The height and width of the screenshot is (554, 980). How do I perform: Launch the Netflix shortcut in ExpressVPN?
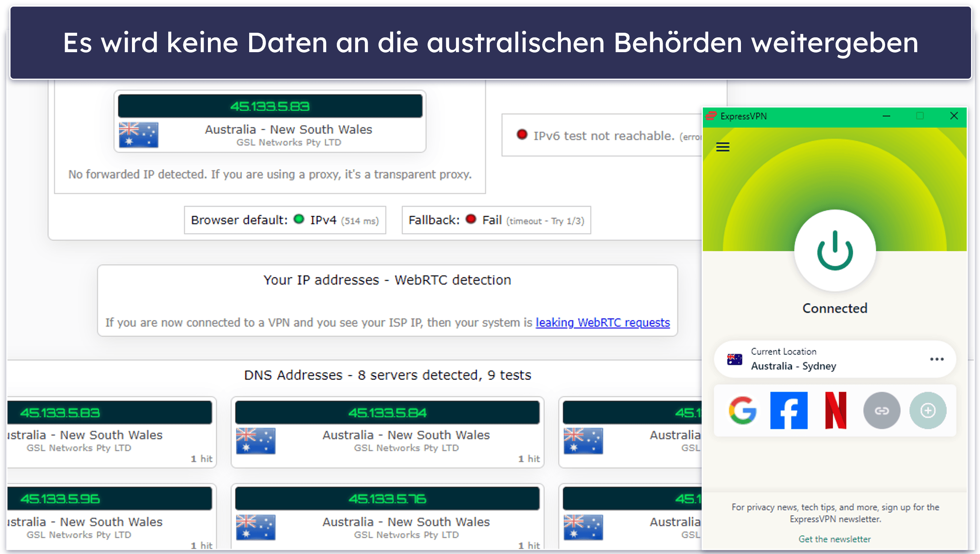pos(836,410)
